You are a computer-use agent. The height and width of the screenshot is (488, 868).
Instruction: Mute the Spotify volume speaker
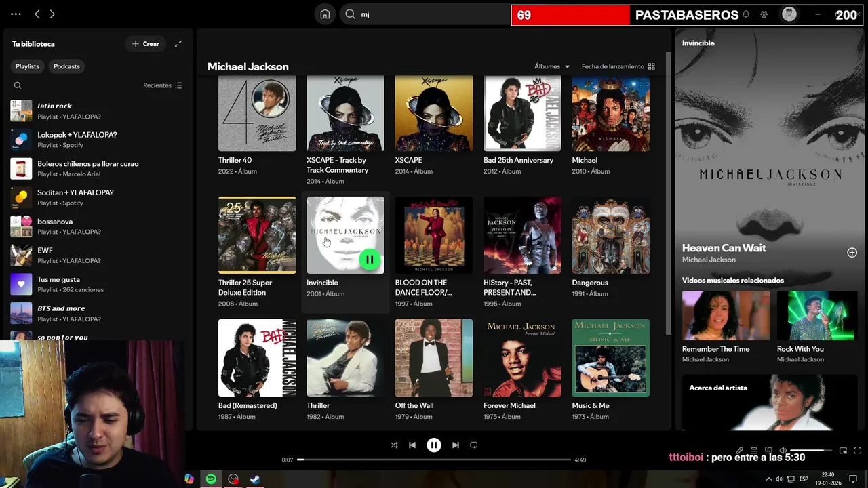(783, 451)
